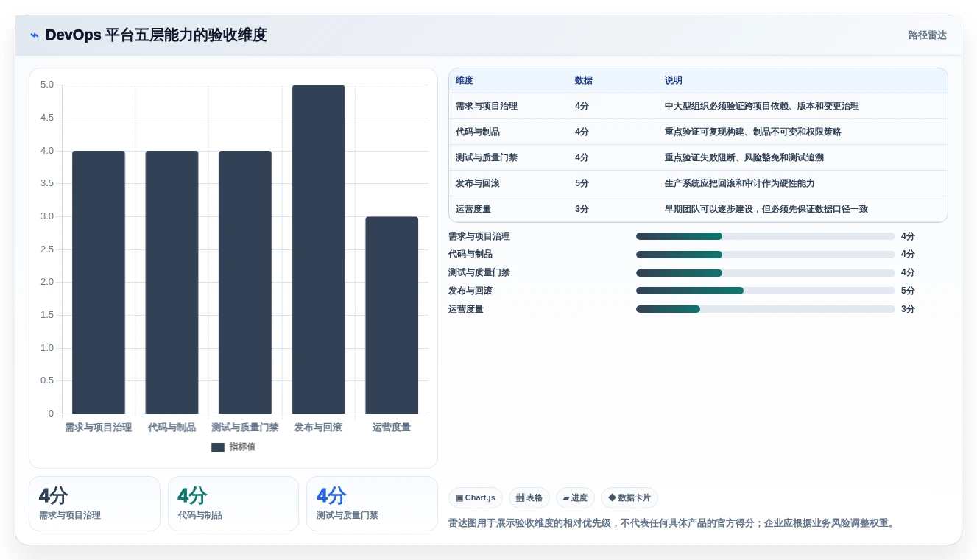Click 需求与项目治理 cell in table
This screenshot has width=977, height=560.
487,106
